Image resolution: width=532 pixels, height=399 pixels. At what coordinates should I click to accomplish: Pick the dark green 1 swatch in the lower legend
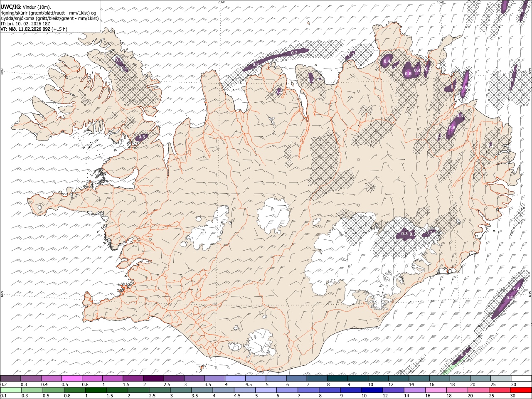96,390
